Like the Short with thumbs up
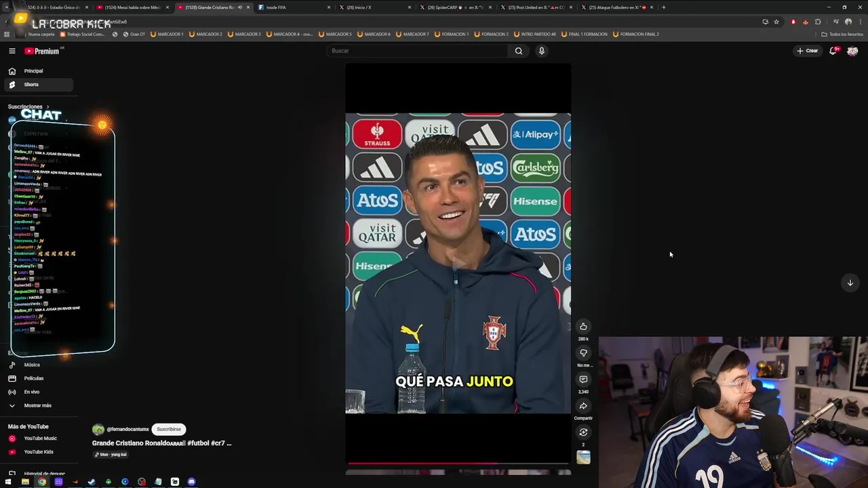868x488 pixels. [583, 327]
